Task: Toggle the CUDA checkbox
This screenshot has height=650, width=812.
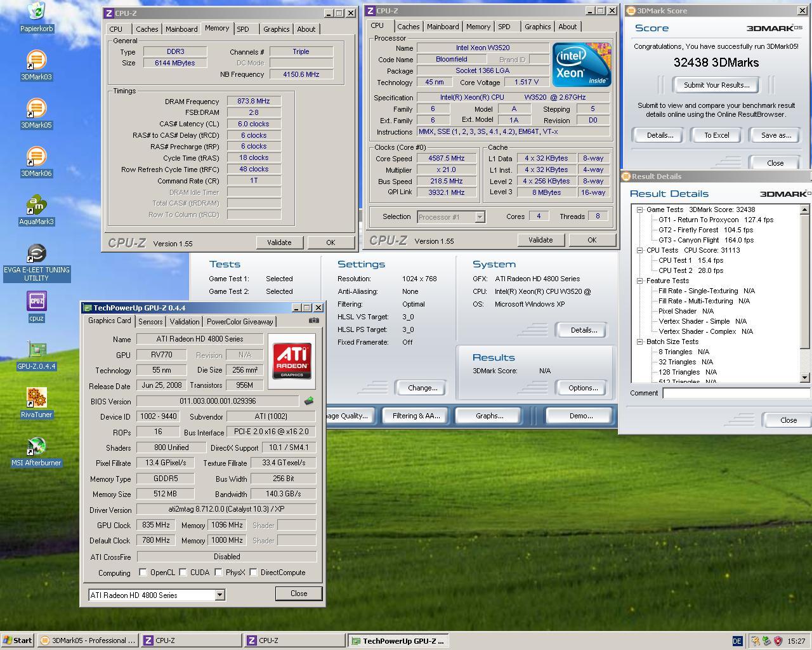Action: pos(183,573)
